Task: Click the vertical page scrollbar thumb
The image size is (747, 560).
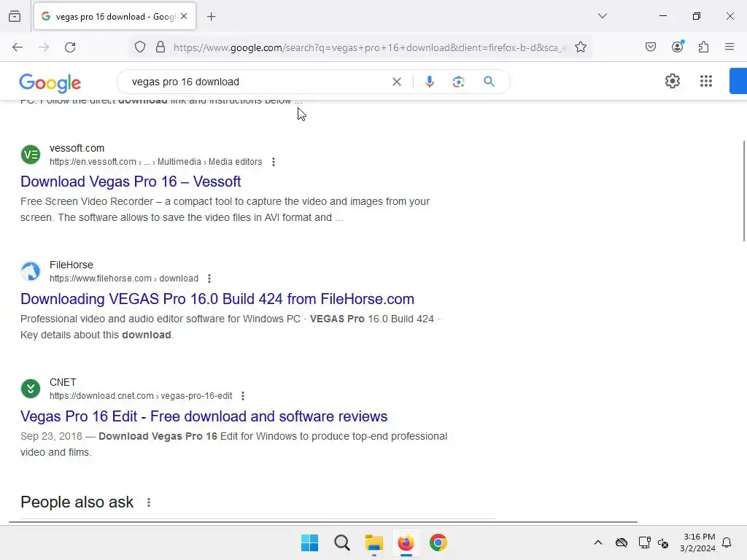Action: click(743, 191)
